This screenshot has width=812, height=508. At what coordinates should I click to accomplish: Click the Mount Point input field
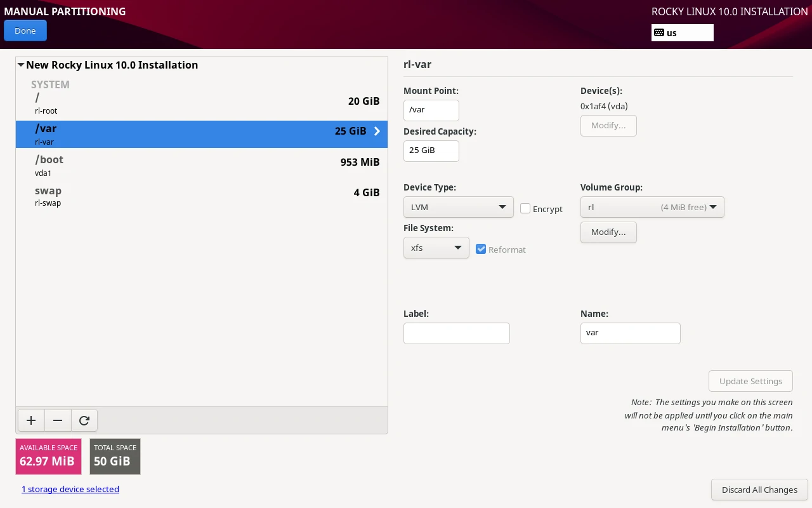[x=431, y=110]
